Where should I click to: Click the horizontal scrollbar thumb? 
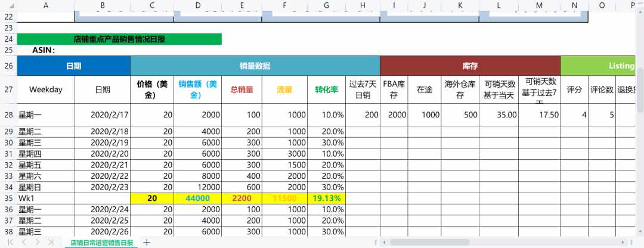[429, 242]
